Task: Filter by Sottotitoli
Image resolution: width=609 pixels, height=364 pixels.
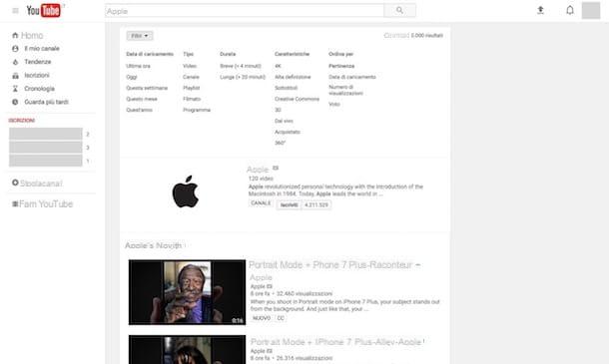Action: (x=286, y=88)
